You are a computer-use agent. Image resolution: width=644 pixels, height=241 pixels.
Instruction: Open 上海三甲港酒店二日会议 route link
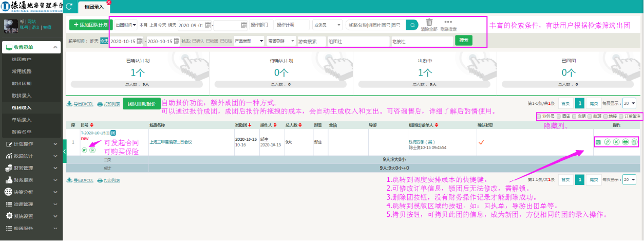171,141
